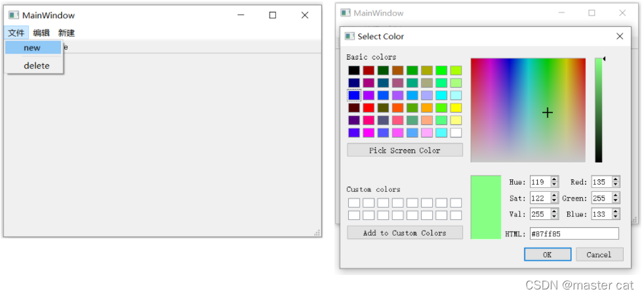Click the Val field showing 255
Image resolution: width=644 pixels, height=296 pixels.
pos(540,214)
